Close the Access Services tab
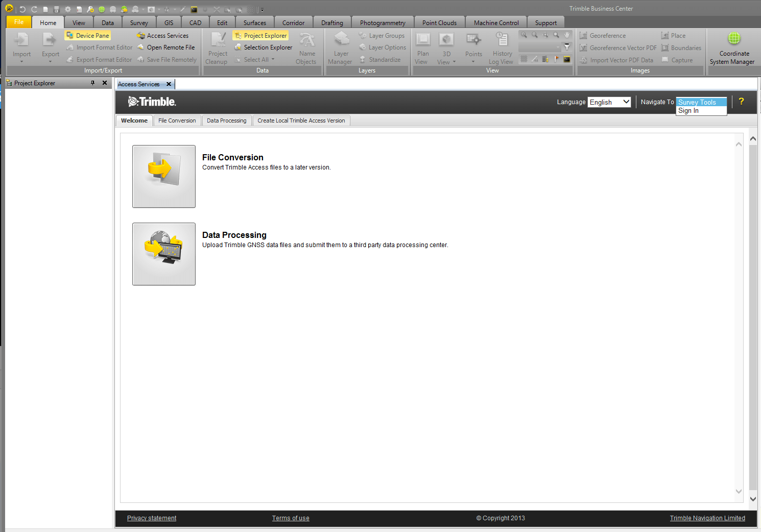 [169, 84]
